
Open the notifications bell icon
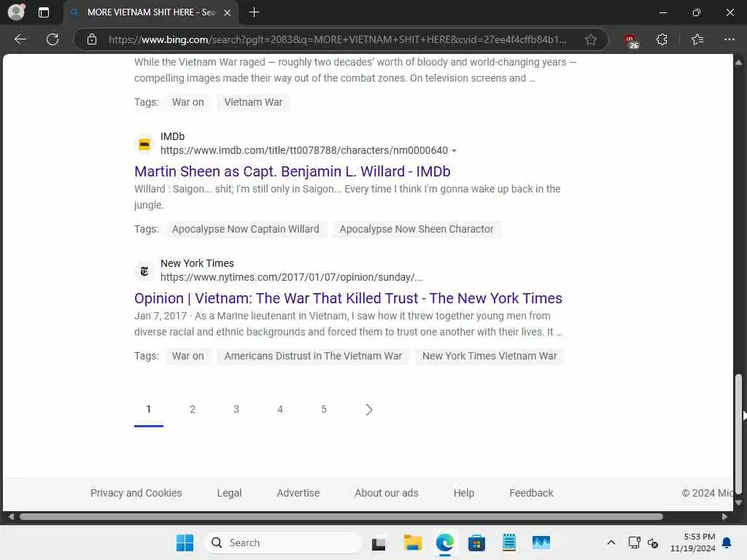pos(727,542)
